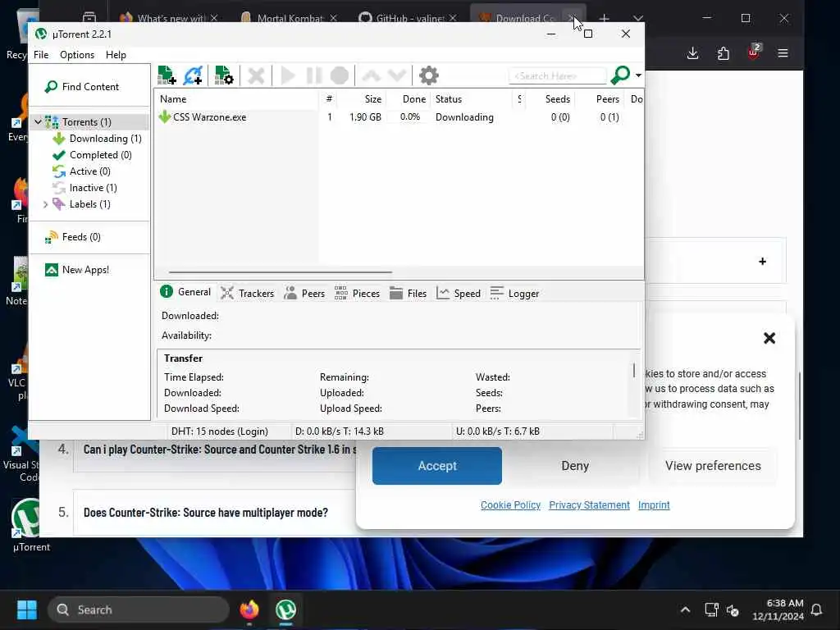
Task: Expand the Labels tree node
Action: tap(46, 204)
